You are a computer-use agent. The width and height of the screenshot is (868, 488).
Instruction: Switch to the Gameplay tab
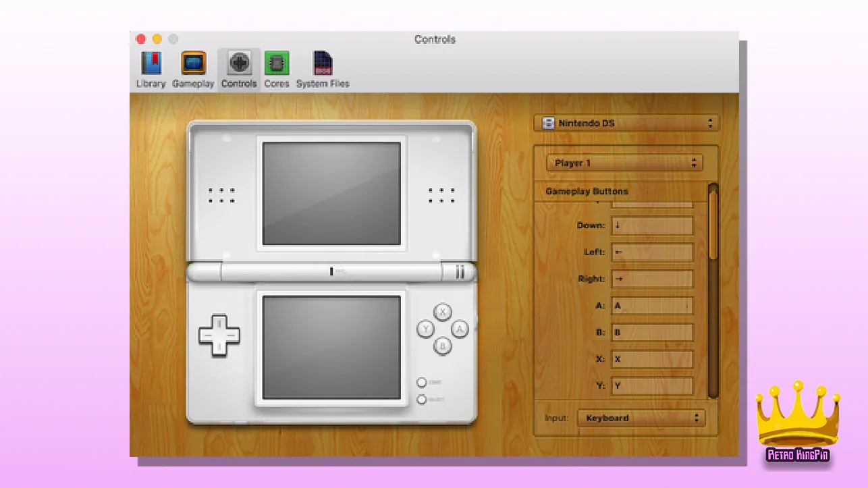tap(193, 70)
